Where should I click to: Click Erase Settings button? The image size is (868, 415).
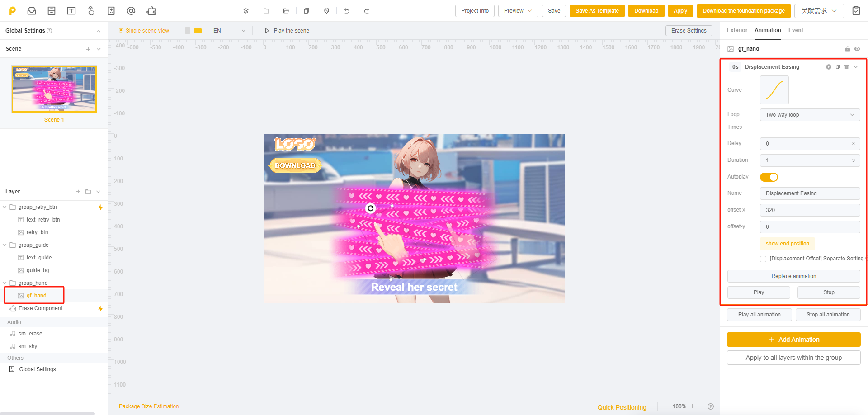click(689, 31)
